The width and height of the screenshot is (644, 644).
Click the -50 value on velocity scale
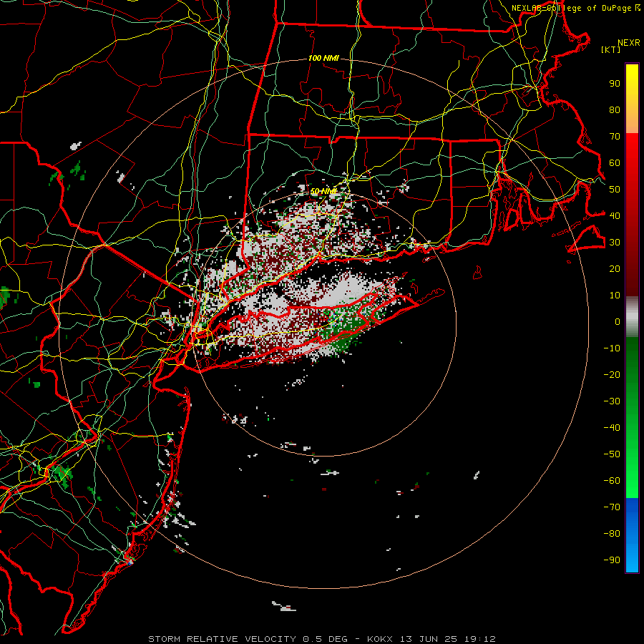[612, 454]
